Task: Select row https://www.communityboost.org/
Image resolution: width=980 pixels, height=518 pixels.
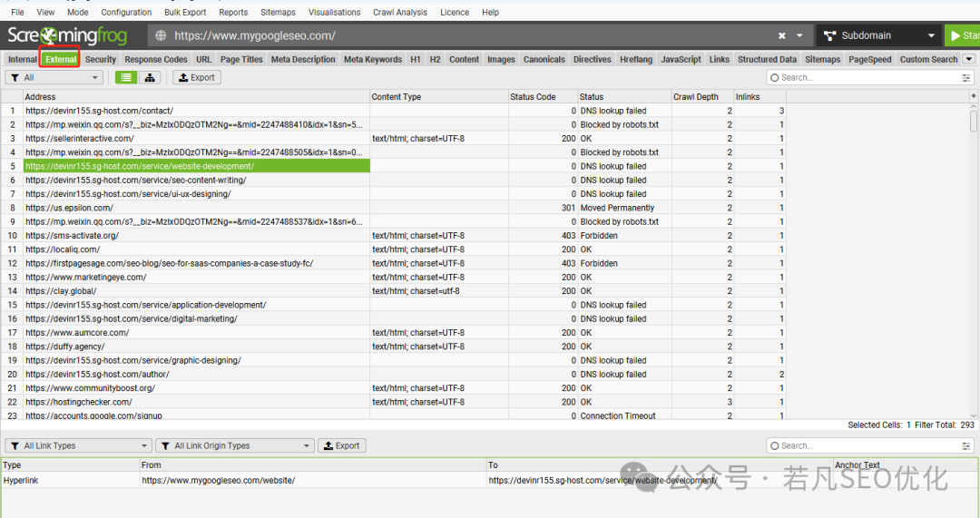Action: pos(393,388)
